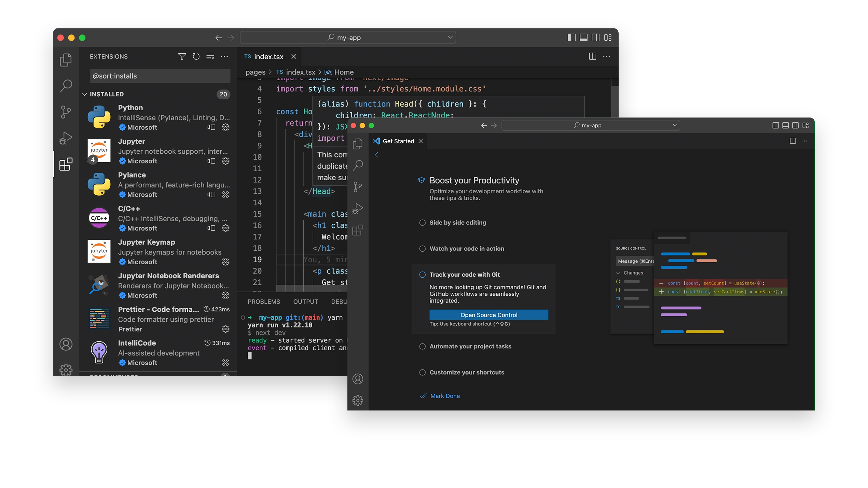Click Mark Done link at bottom
The image size is (868, 488).
[445, 395]
